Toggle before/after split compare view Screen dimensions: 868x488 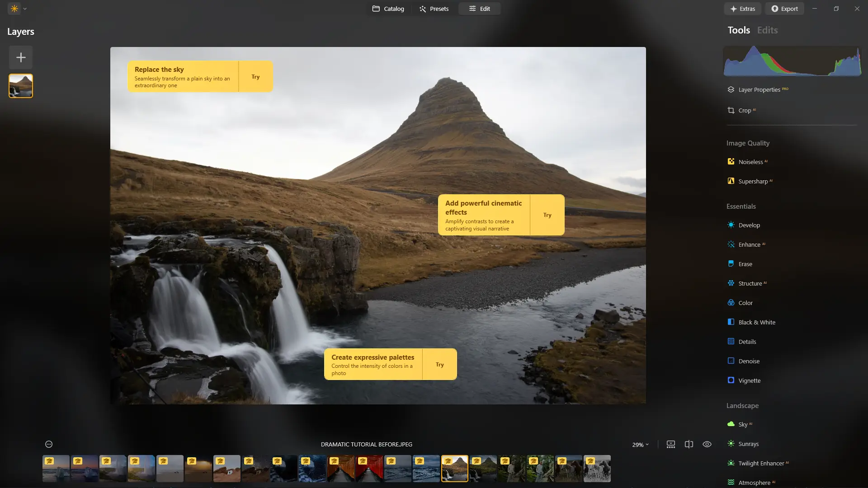(x=689, y=444)
